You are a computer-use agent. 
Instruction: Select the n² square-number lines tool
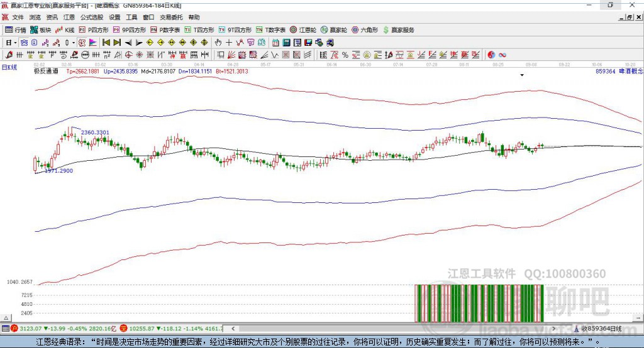[x=107, y=55]
